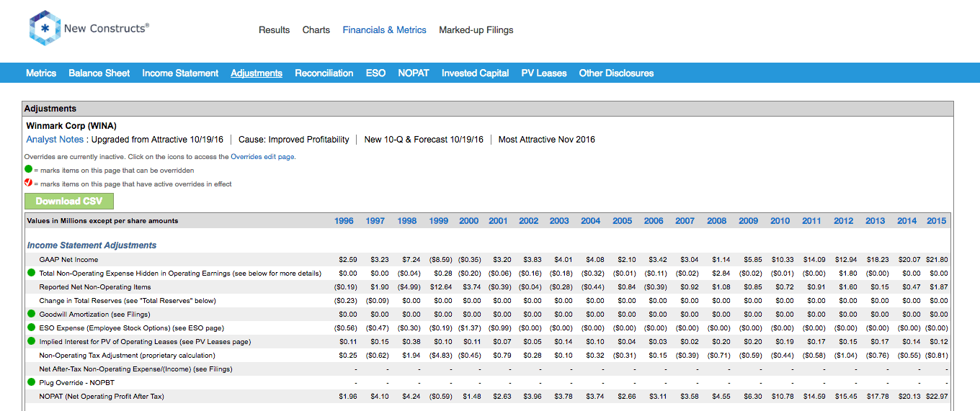Click the Income Statement Adjustments section heading
The width and height of the screenshot is (980, 411).
92,245
